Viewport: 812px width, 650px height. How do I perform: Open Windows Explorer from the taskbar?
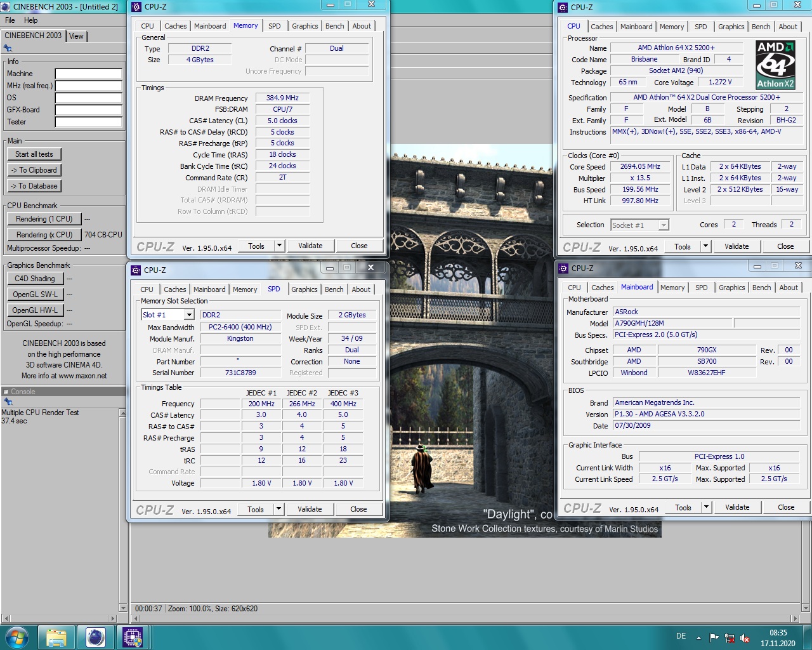click(x=56, y=637)
